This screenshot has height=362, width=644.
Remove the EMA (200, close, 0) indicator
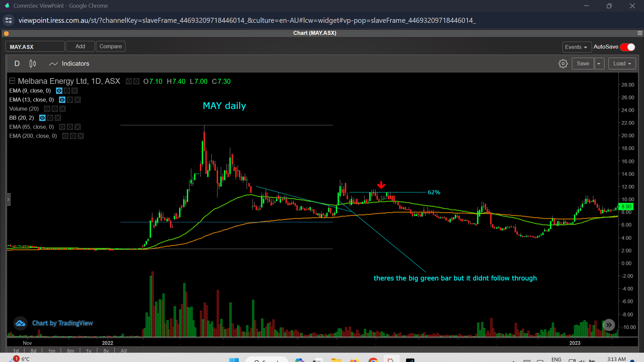(x=80, y=136)
